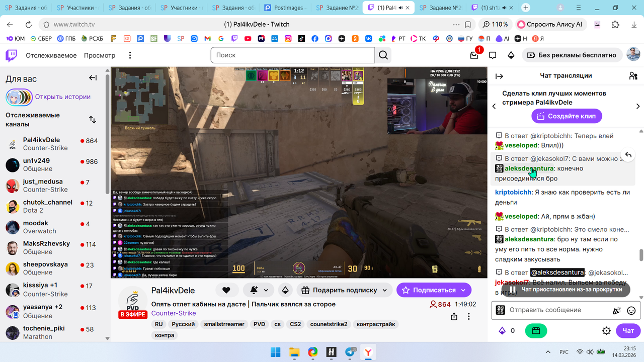This screenshot has height=362, width=644.
Task: Open the Twitch whispers speech-bubble icon
Action: (x=493, y=55)
